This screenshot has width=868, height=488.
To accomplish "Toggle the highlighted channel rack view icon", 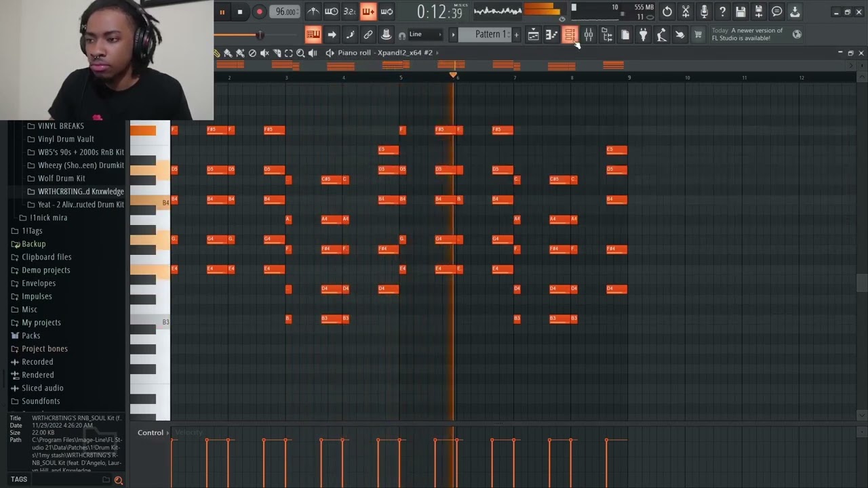I will pyautogui.click(x=570, y=35).
